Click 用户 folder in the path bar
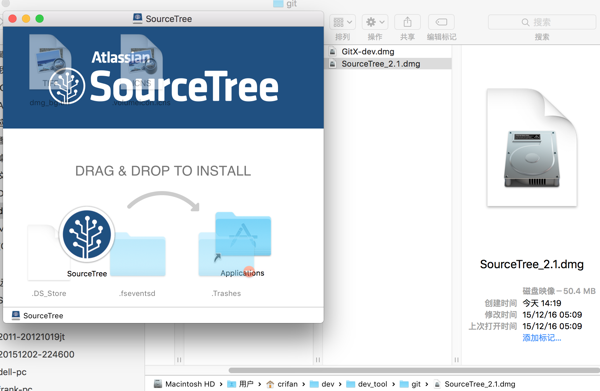600x391 pixels. click(240, 384)
